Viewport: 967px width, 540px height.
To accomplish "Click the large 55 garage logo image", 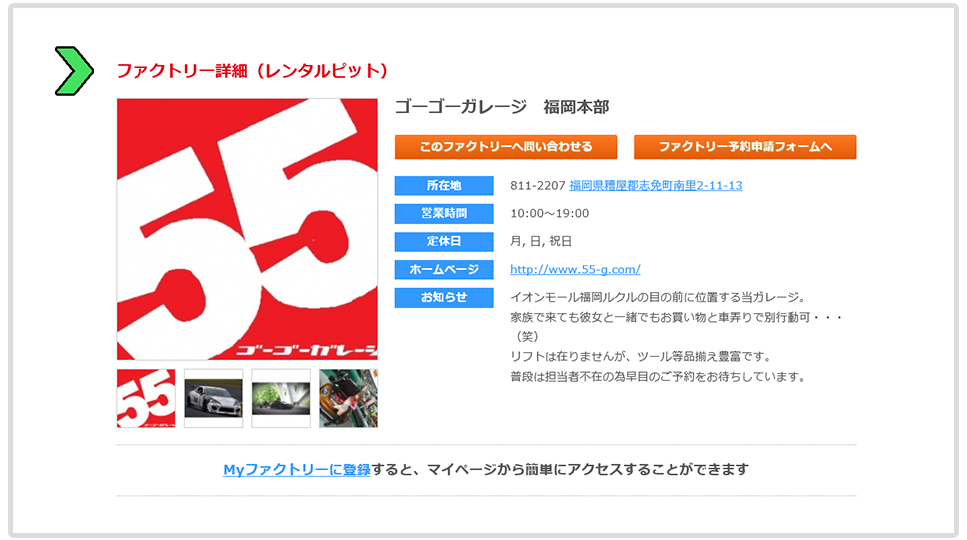I will (247, 229).
